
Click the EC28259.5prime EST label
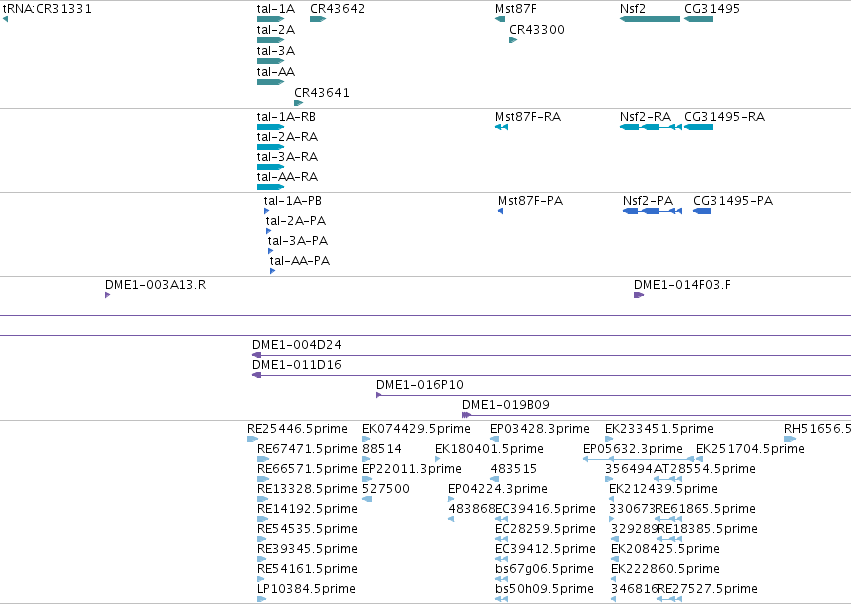click(545, 529)
